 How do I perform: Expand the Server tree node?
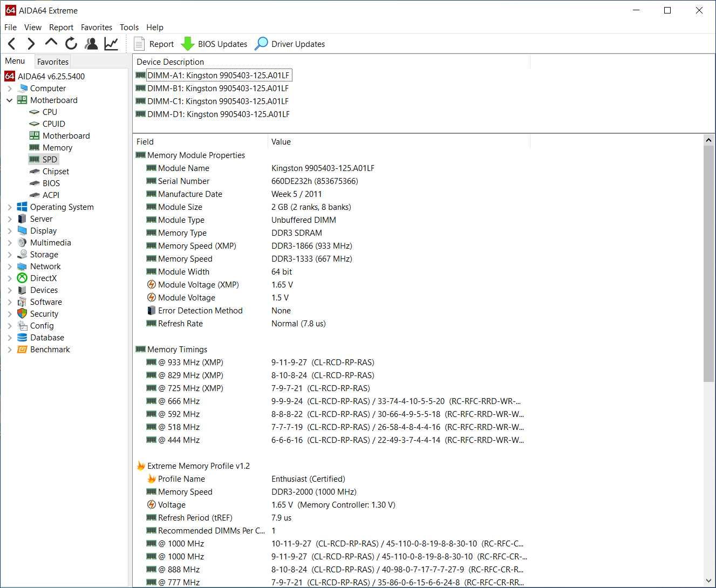(x=10, y=219)
